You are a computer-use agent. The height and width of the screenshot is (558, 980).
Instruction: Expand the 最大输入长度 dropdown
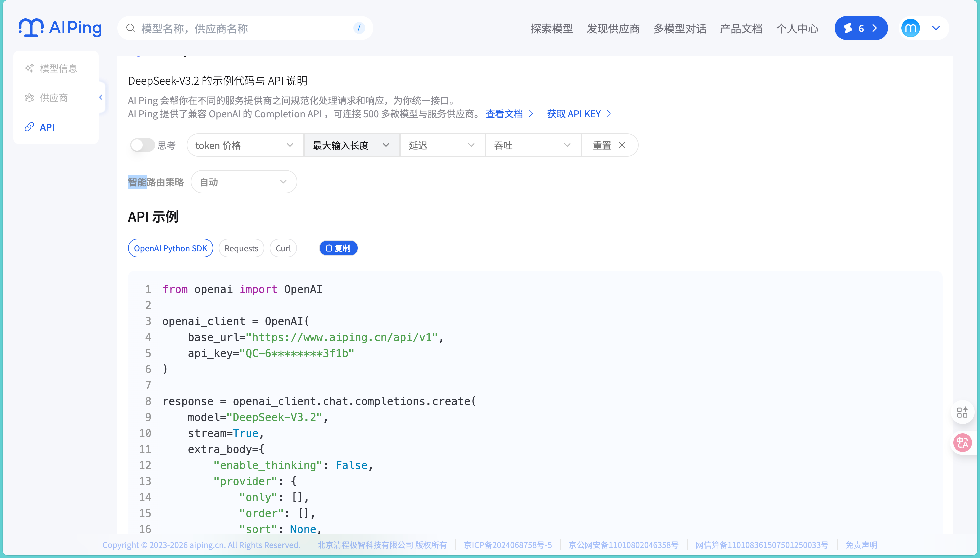point(351,145)
